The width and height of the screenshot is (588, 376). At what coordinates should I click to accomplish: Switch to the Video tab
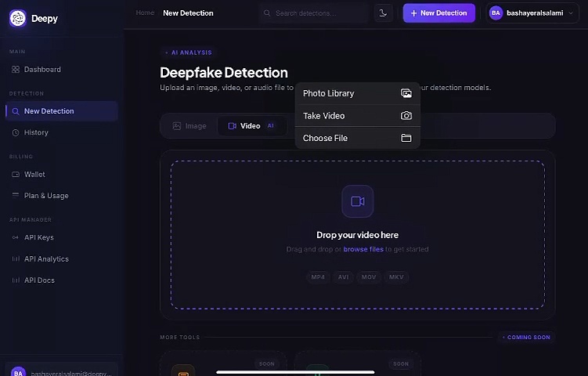[251, 126]
